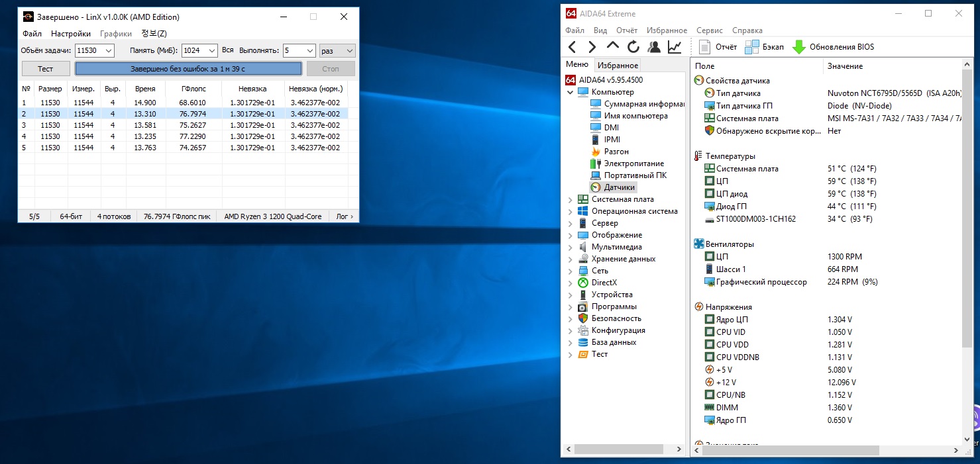Collapse the Компьютер tree node
Image resolution: width=980 pixels, height=464 pixels.
(571, 92)
